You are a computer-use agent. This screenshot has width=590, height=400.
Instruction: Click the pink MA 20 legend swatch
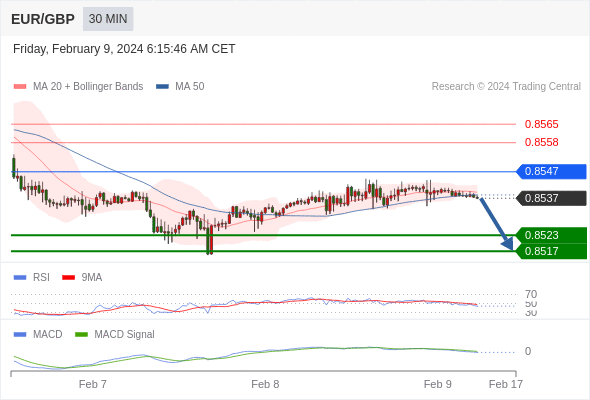[20, 87]
